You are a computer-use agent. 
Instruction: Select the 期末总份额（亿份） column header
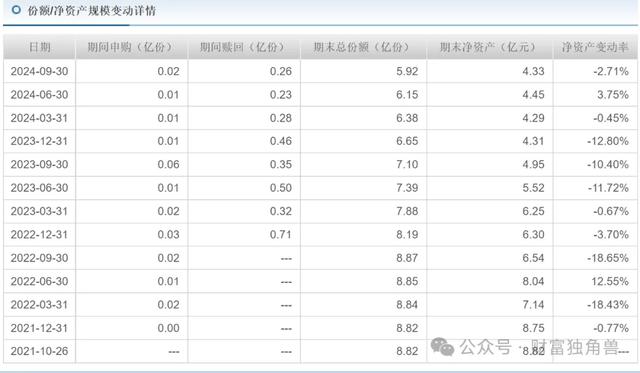click(x=363, y=47)
